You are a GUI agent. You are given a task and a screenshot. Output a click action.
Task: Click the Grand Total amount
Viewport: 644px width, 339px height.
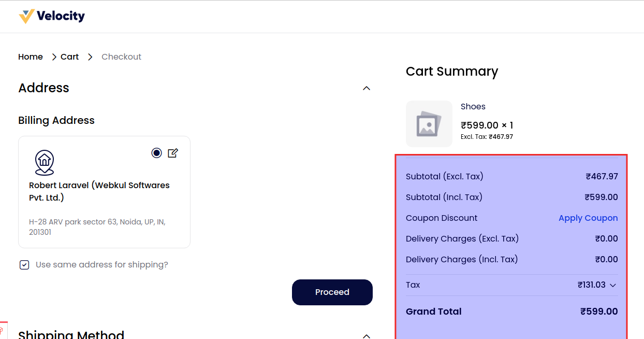click(599, 312)
